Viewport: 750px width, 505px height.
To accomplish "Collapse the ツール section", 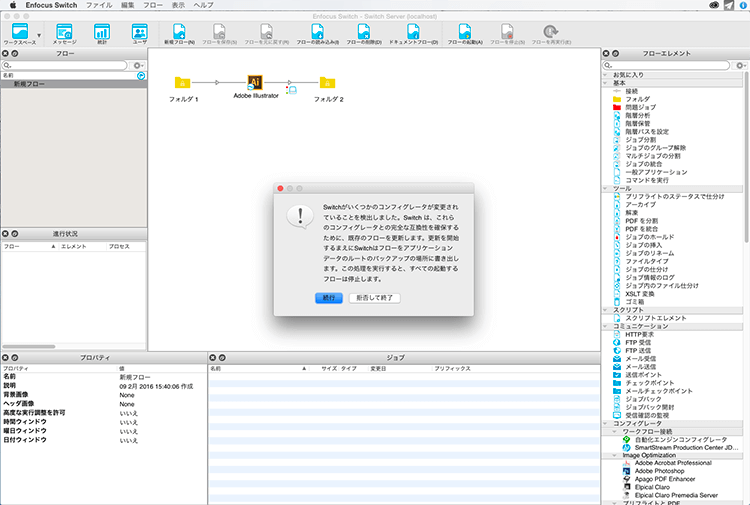I will click(605, 188).
